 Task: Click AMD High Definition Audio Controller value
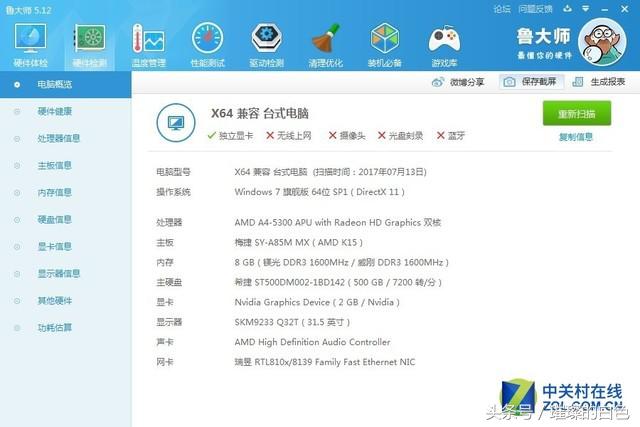pyautogui.click(x=312, y=342)
